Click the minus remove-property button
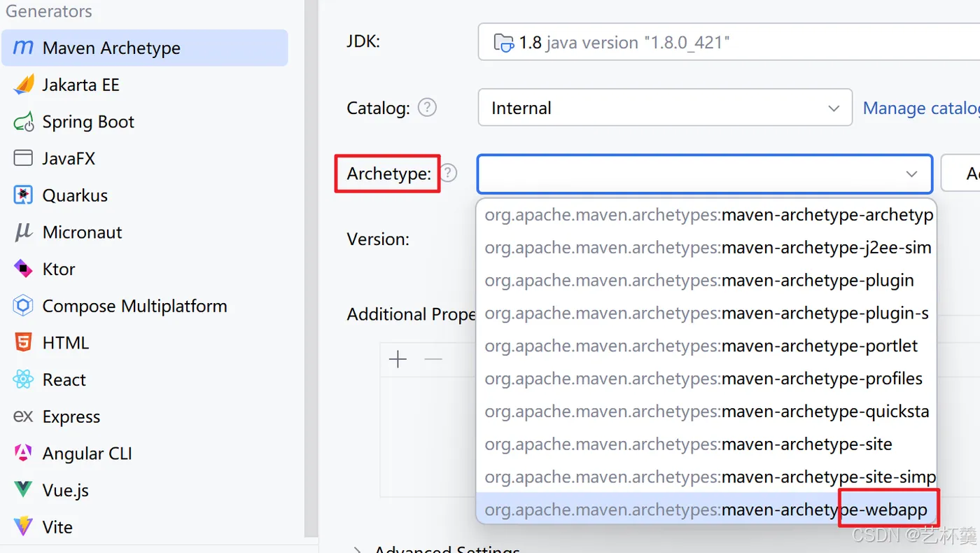Viewport: 980px width, 553px height. [x=434, y=360]
